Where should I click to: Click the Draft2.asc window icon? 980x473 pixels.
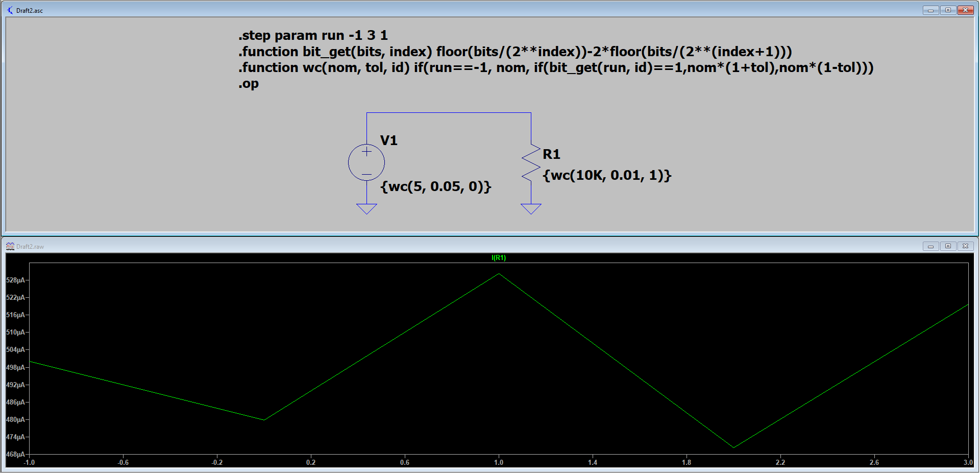click(x=10, y=10)
